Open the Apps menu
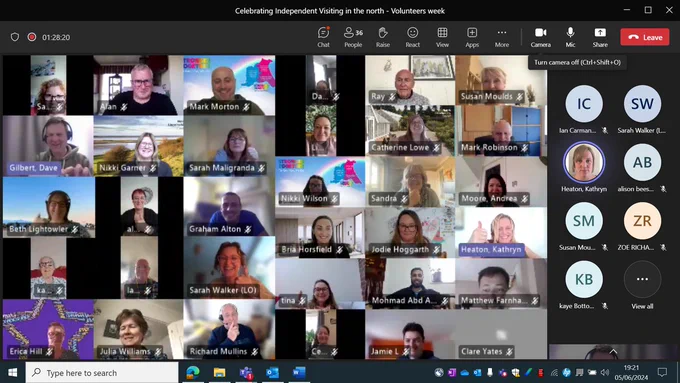Image resolution: width=680 pixels, height=383 pixels. coord(472,37)
